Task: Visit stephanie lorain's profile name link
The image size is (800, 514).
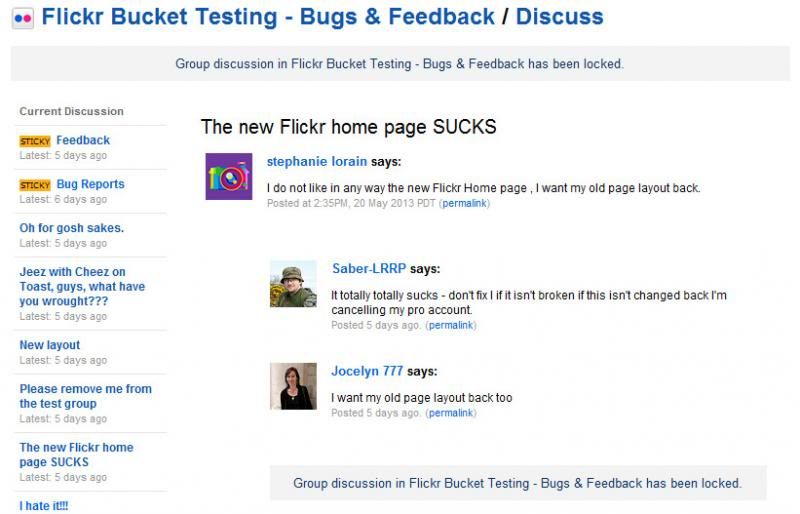Action: click(x=317, y=161)
